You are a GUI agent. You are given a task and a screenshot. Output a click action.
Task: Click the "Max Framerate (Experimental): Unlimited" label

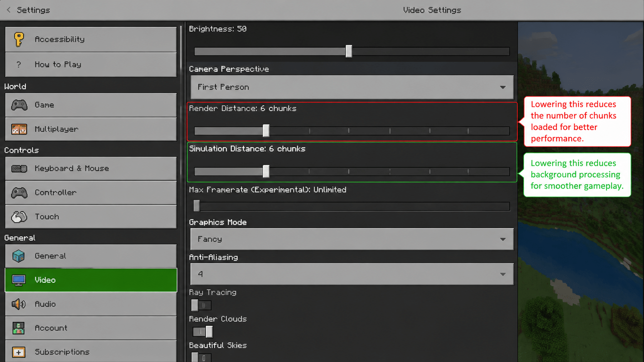coord(268,190)
